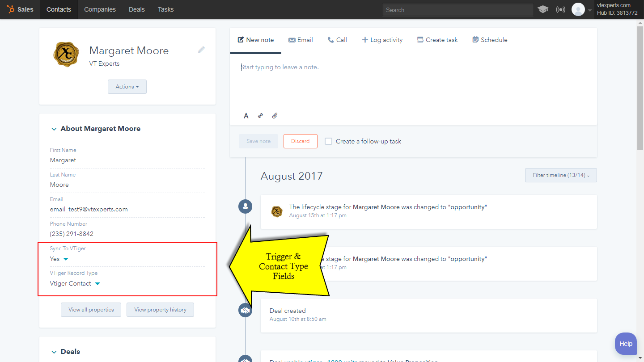
Task: Switch to Tasks in navigation bar
Action: tap(165, 9)
